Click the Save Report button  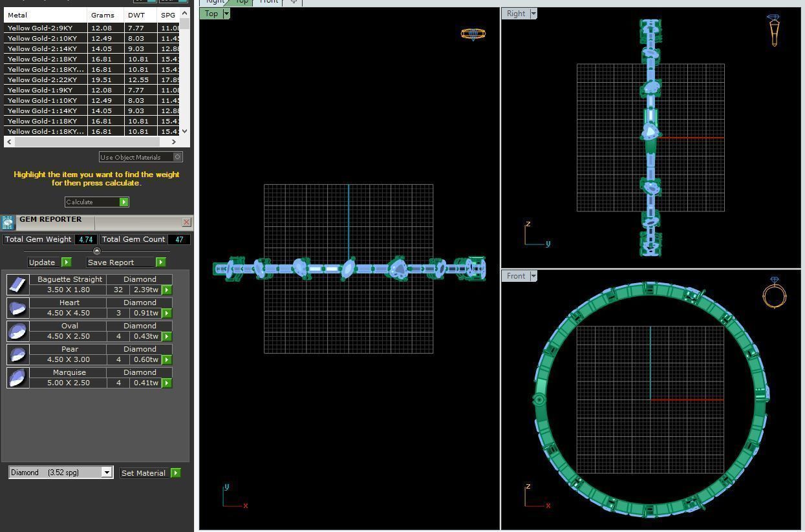pyautogui.click(x=126, y=262)
